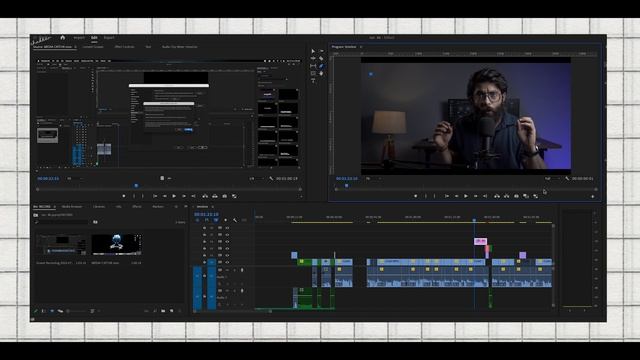The image size is (640, 360).
Task: Select the Screen Recording clip thumbnail
Action: point(61,244)
